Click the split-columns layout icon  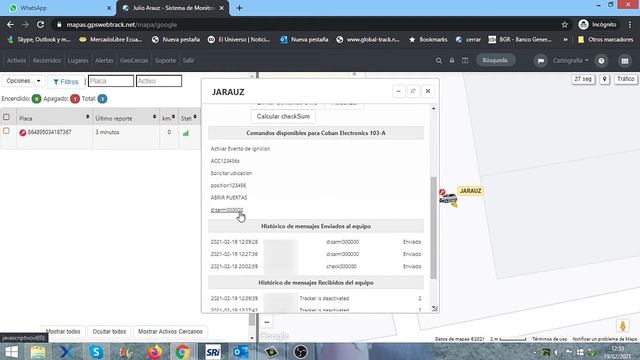click(465, 60)
